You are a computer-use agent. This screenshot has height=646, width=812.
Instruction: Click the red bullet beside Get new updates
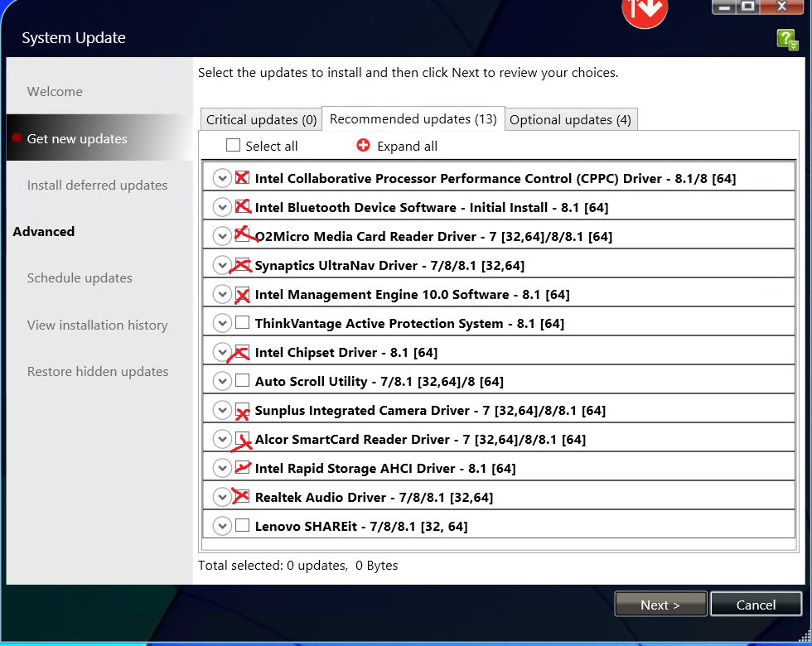17,137
